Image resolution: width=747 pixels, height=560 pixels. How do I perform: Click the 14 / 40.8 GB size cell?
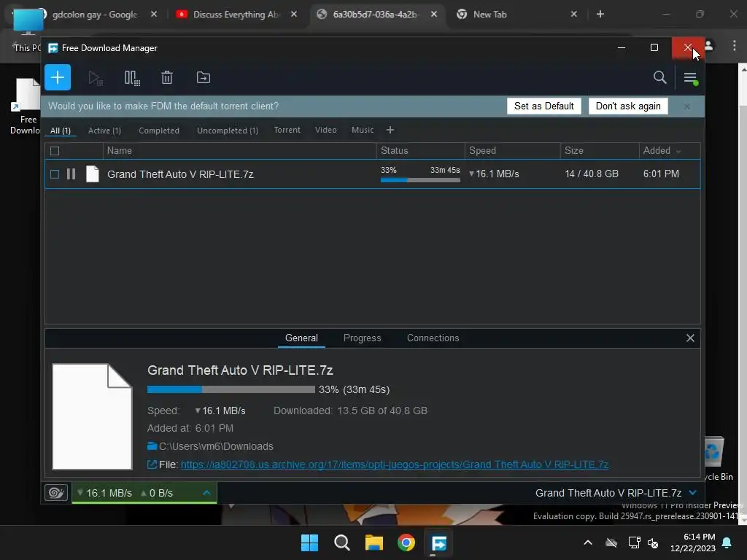592,174
